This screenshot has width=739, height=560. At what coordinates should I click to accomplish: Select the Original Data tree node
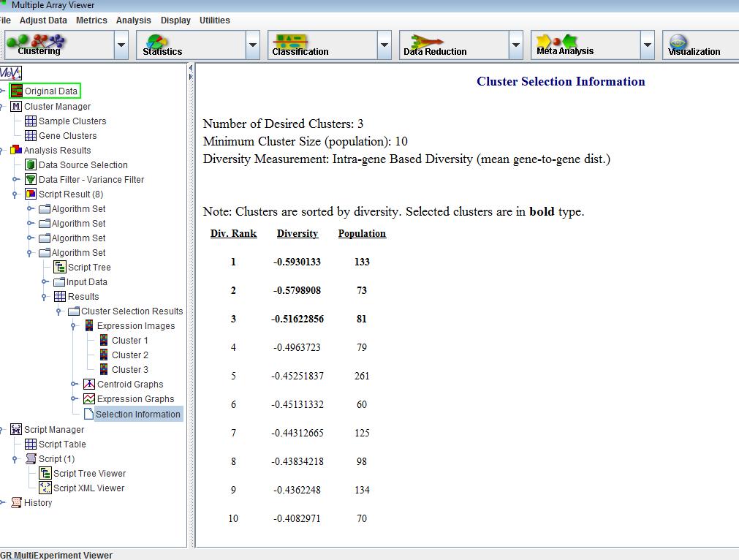(x=50, y=91)
